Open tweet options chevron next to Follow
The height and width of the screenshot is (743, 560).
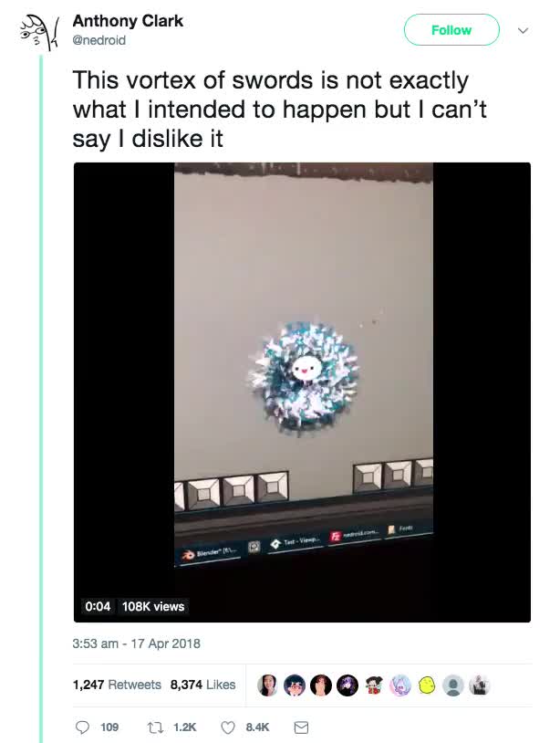pos(523,30)
